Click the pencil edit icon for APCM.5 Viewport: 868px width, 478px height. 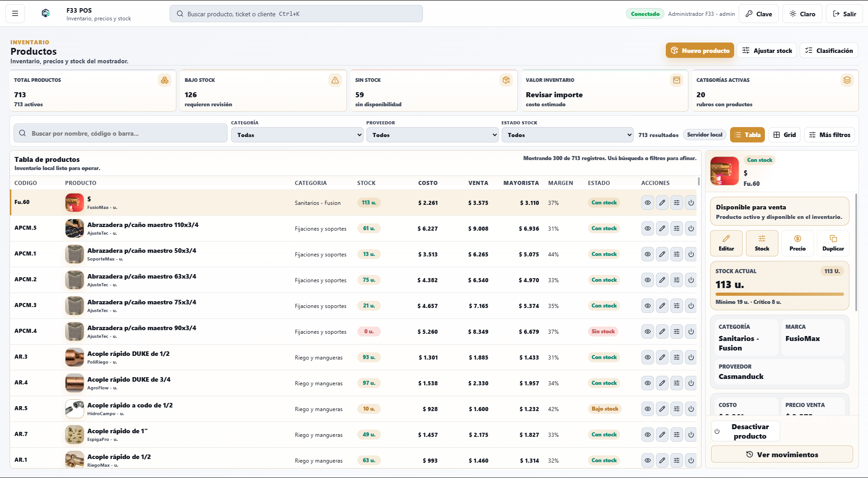(x=662, y=228)
